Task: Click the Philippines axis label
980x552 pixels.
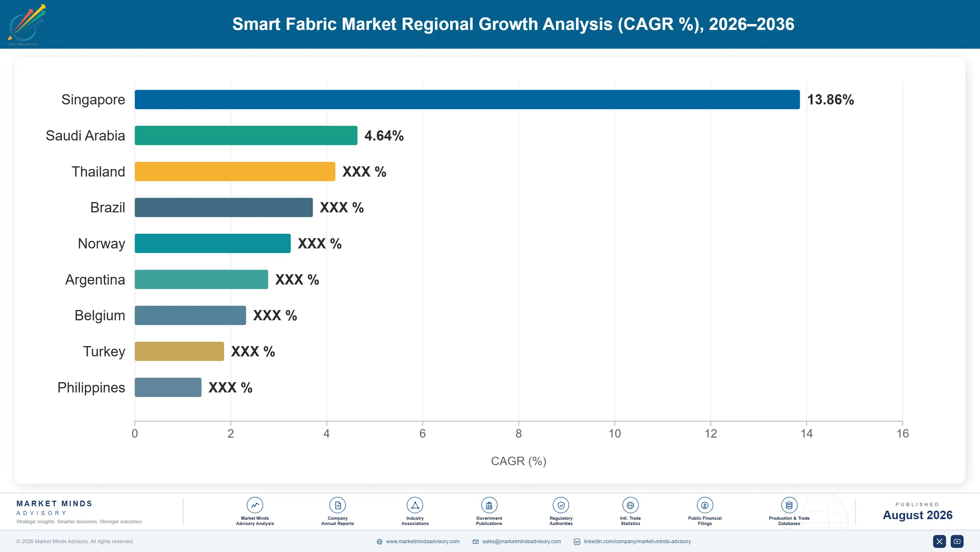Action: click(91, 388)
